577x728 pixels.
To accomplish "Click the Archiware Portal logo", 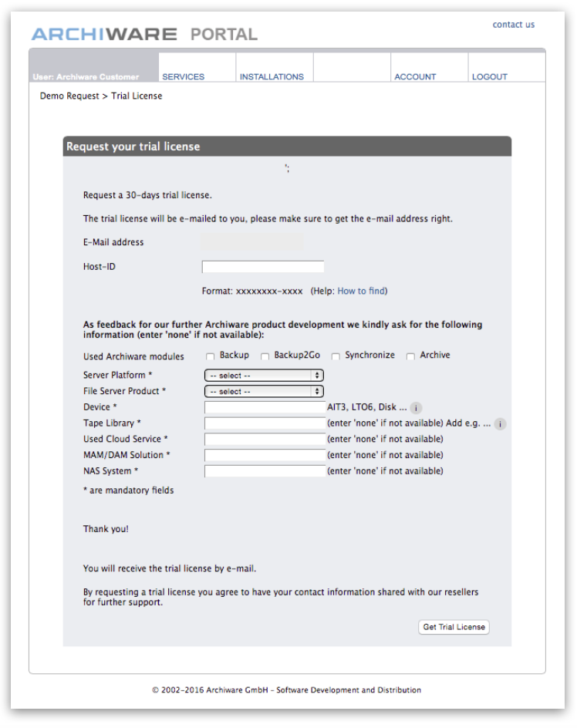I will tap(144, 35).
